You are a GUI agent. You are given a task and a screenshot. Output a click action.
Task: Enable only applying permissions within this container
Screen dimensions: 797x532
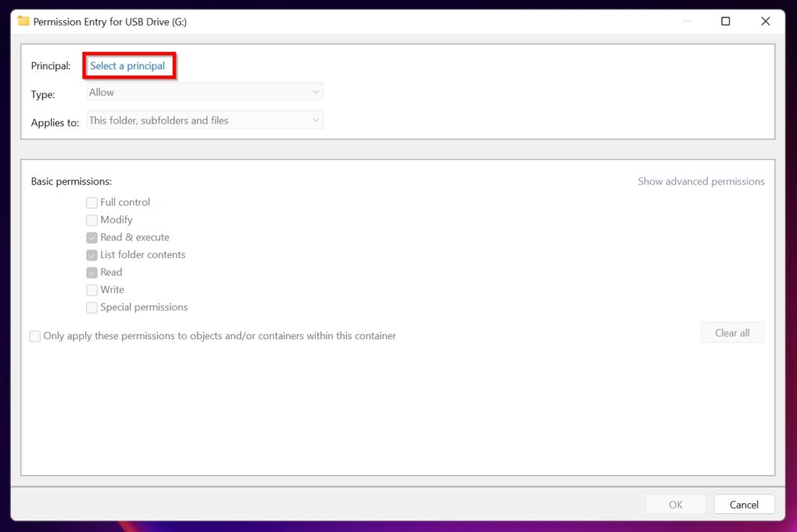pos(35,336)
